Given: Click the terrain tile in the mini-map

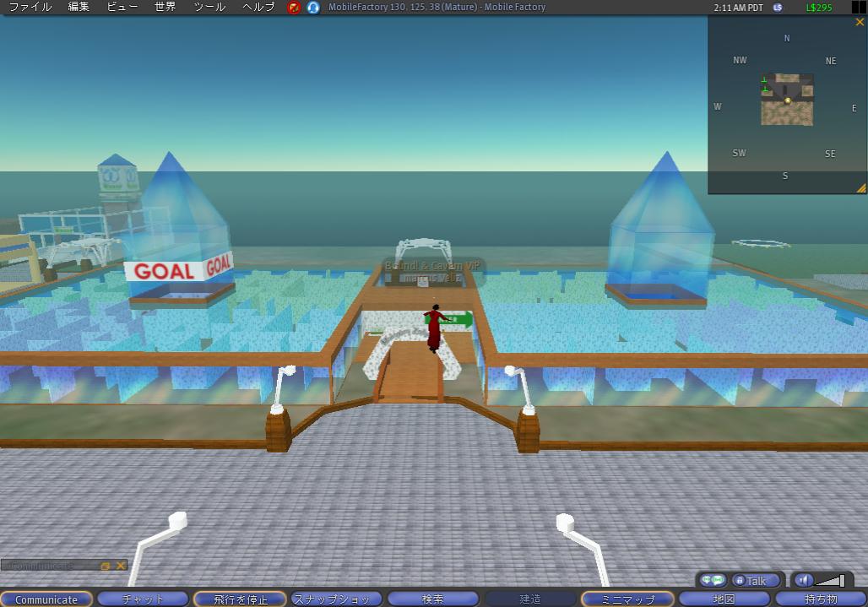Looking at the screenshot, I should (787, 100).
